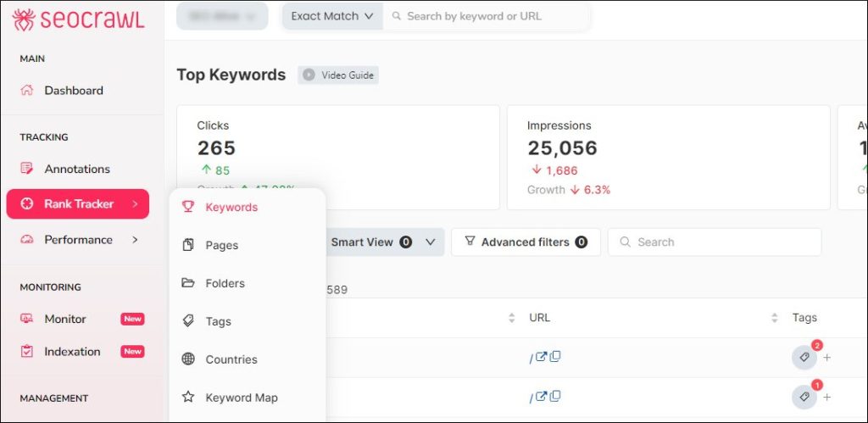Click the Rank Tracker target icon
The image size is (868, 423).
point(26,203)
